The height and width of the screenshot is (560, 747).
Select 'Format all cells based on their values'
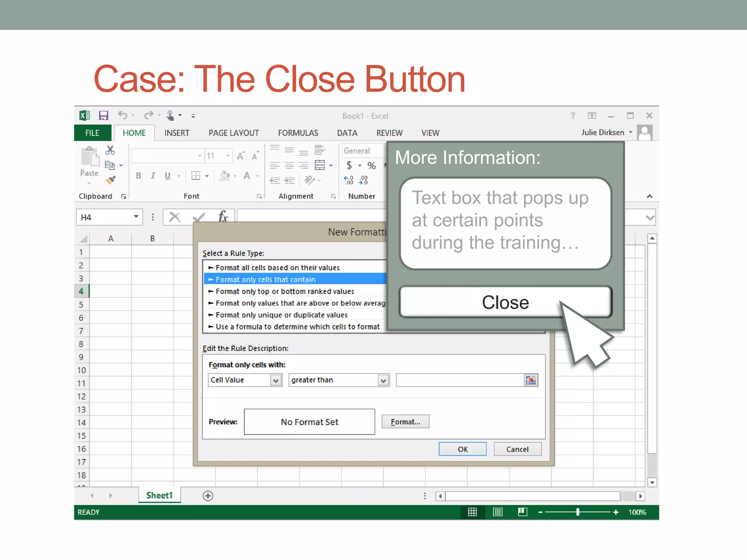[295, 268]
